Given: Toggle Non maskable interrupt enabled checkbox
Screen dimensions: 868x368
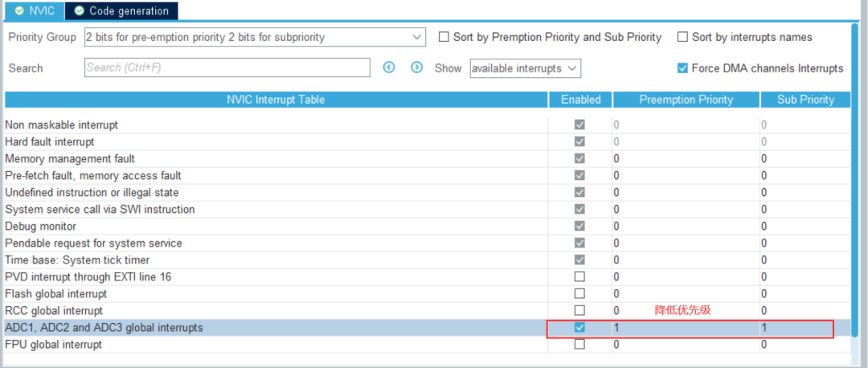Looking at the screenshot, I should click(x=579, y=125).
